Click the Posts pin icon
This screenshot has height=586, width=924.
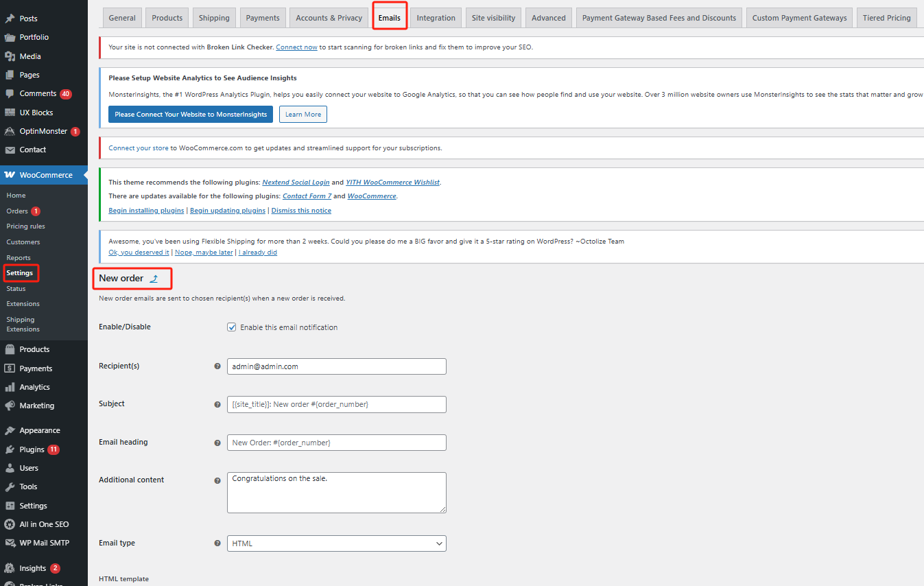10,19
